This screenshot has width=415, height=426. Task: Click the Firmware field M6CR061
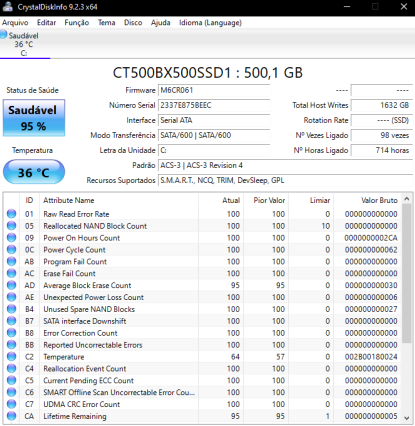[x=214, y=90]
